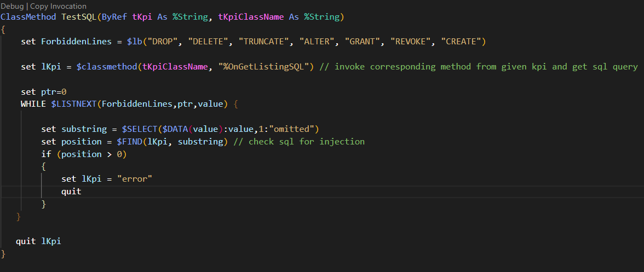Click the "%OnGetListingSQL" string
The image size is (644, 272).
tap(264, 66)
